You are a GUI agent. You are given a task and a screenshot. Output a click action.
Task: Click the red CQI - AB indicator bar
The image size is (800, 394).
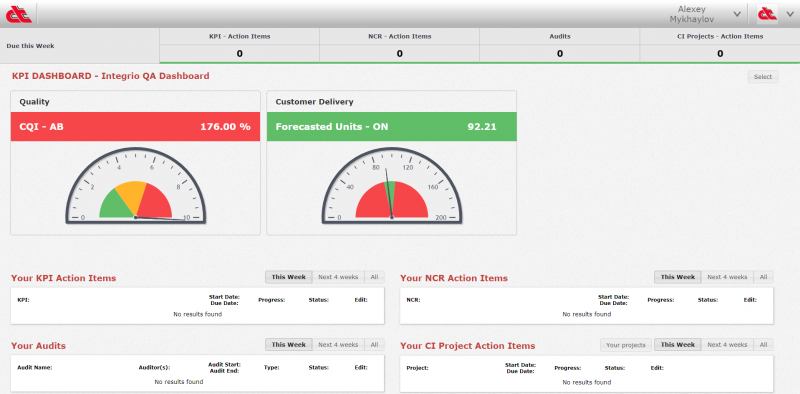(x=135, y=127)
